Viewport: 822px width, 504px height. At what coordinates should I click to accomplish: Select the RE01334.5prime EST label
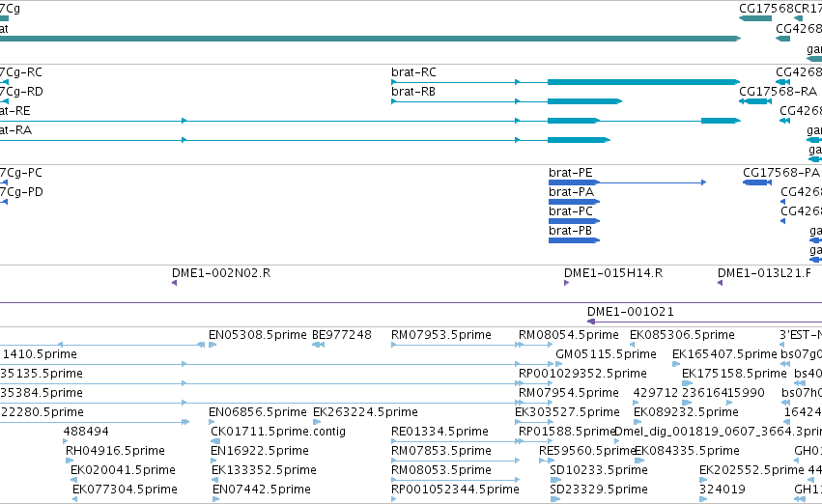pos(439,432)
